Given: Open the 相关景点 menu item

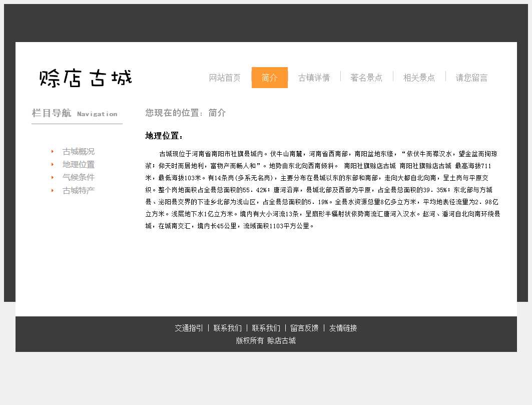Looking at the screenshot, I should (x=419, y=78).
